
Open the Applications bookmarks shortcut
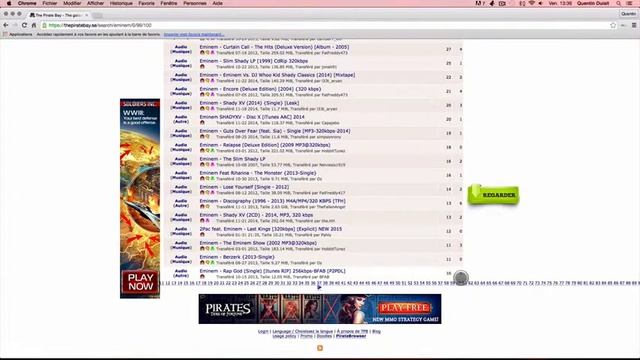tap(18, 35)
